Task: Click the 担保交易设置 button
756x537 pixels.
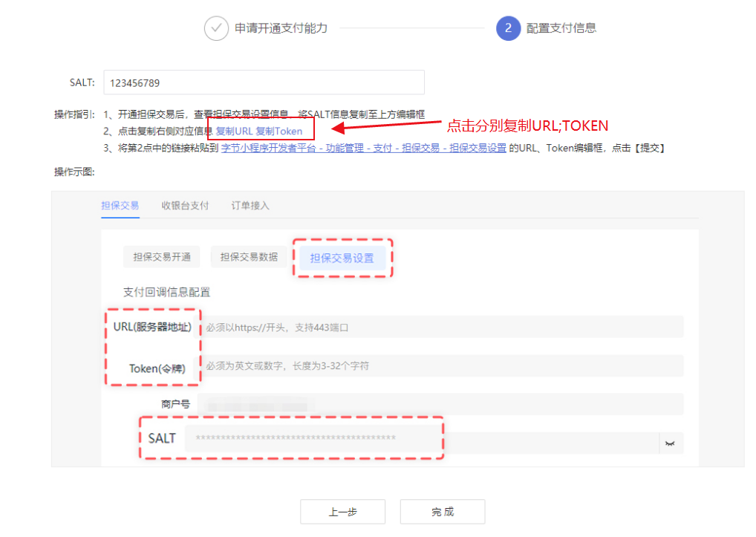Action: [x=342, y=256]
